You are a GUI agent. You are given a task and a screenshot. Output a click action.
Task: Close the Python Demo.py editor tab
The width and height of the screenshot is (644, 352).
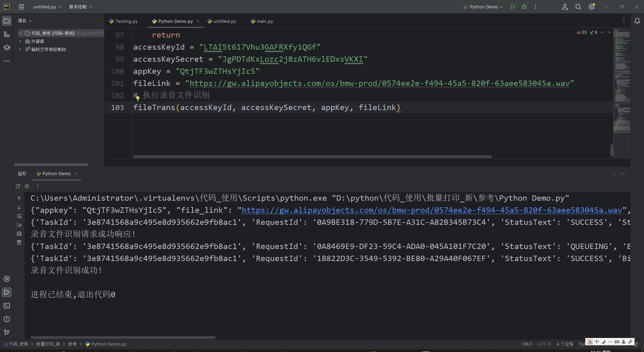click(198, 21)
